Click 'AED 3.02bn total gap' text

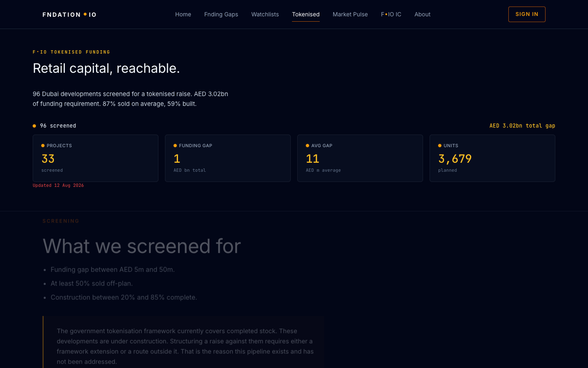point(522,126)
